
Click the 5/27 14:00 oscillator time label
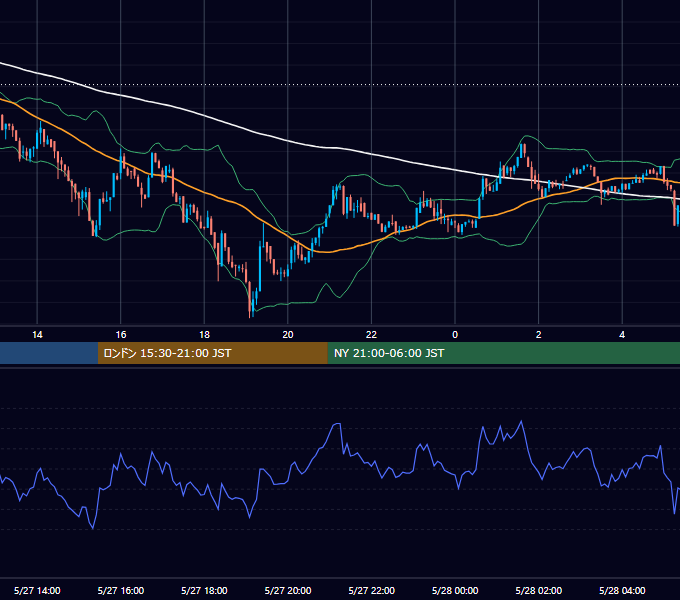point(37,590)
